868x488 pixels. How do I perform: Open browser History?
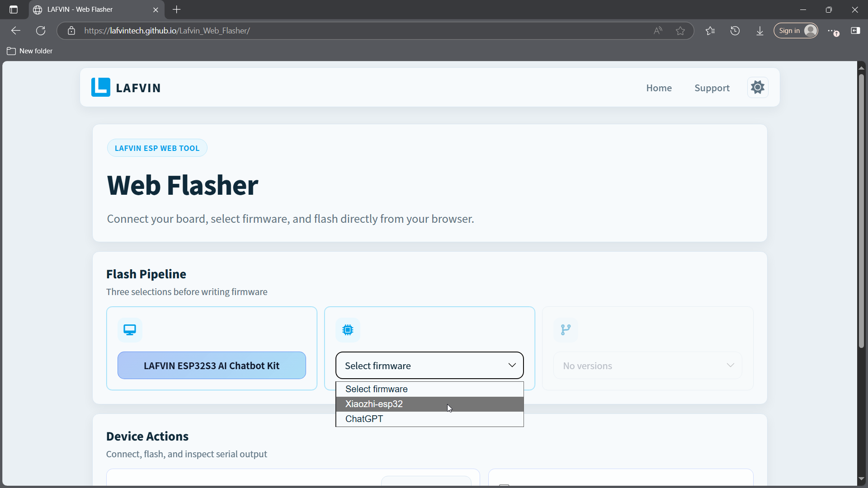point(735,31)
